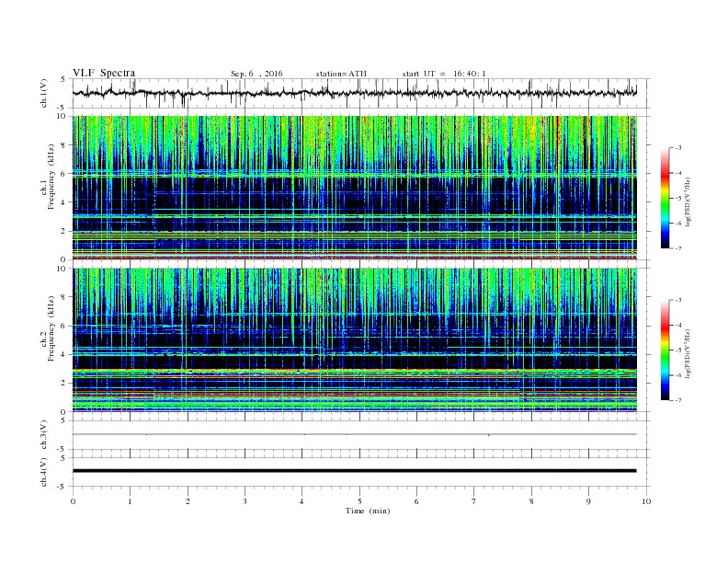Click the ch.4 thick black trace line
Viewport: 728px width, 563px height.
pos(355,471)
